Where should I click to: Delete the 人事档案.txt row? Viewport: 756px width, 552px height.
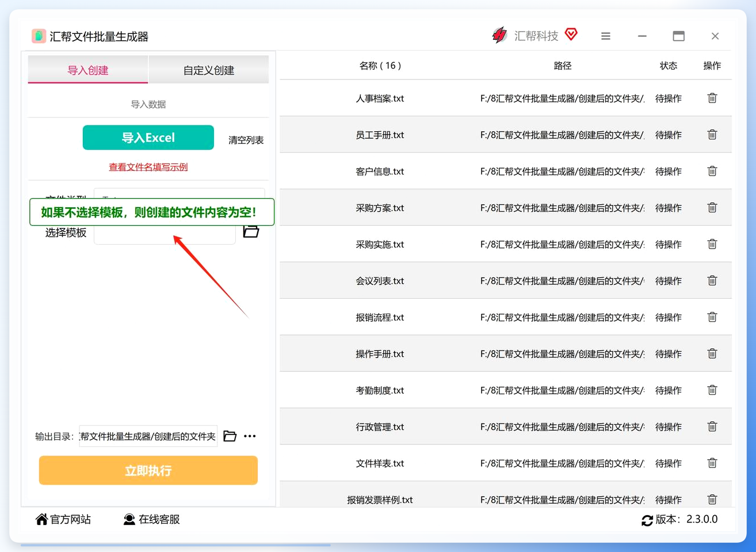tap(712, 98)
